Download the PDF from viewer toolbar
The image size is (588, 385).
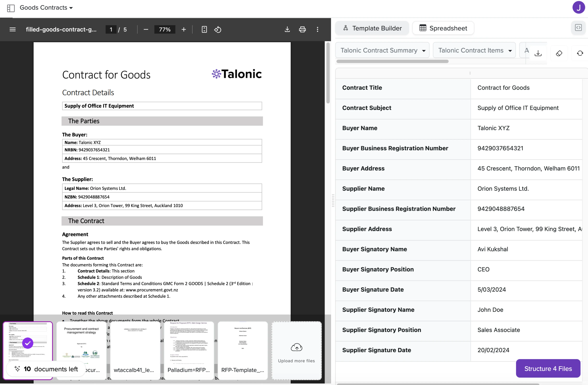pos(287,29)
